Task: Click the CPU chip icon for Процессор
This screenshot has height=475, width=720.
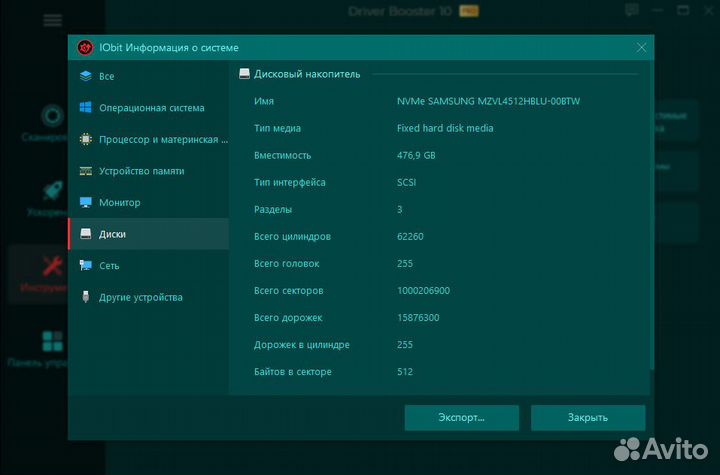Action: 85,139
